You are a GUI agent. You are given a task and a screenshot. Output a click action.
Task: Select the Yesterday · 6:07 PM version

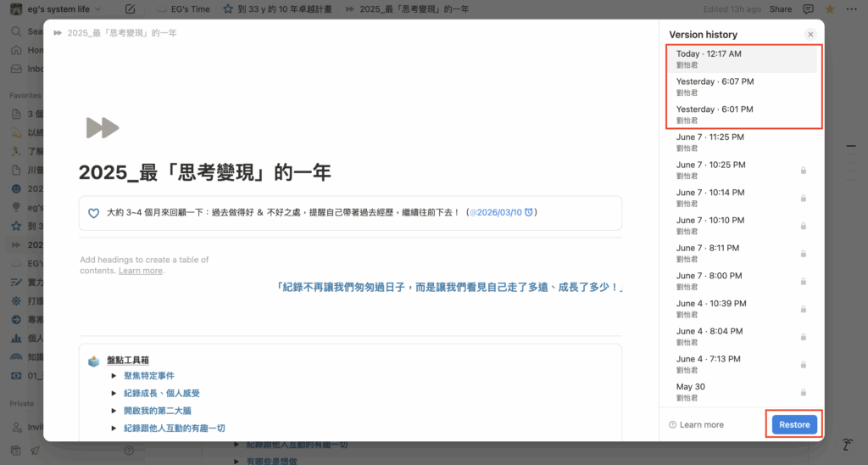742,87
